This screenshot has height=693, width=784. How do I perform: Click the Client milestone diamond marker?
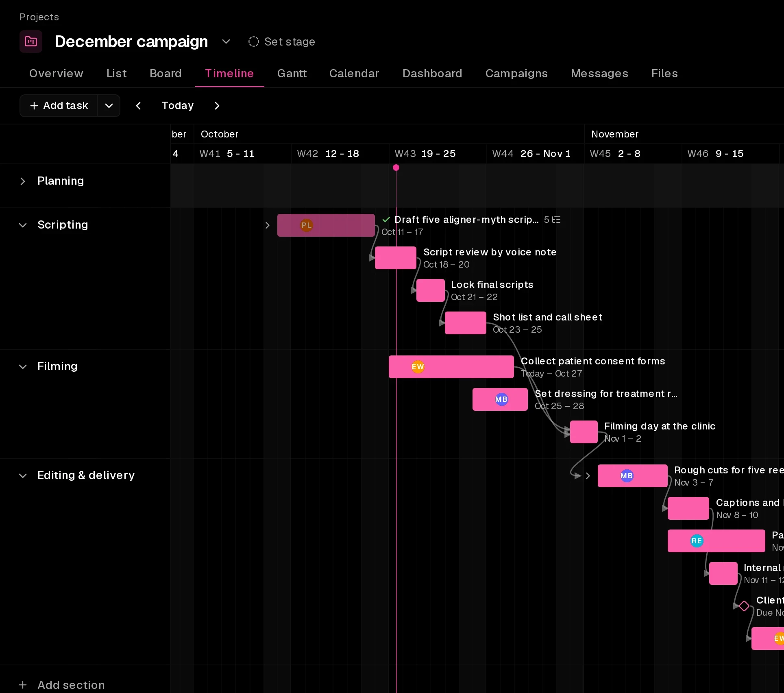coord(744,606)
